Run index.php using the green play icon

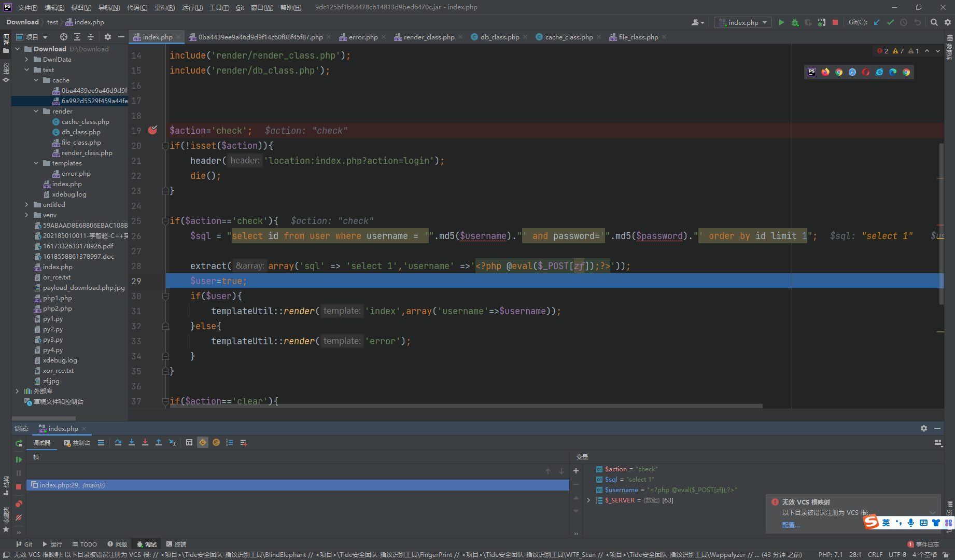click(782, 22)
